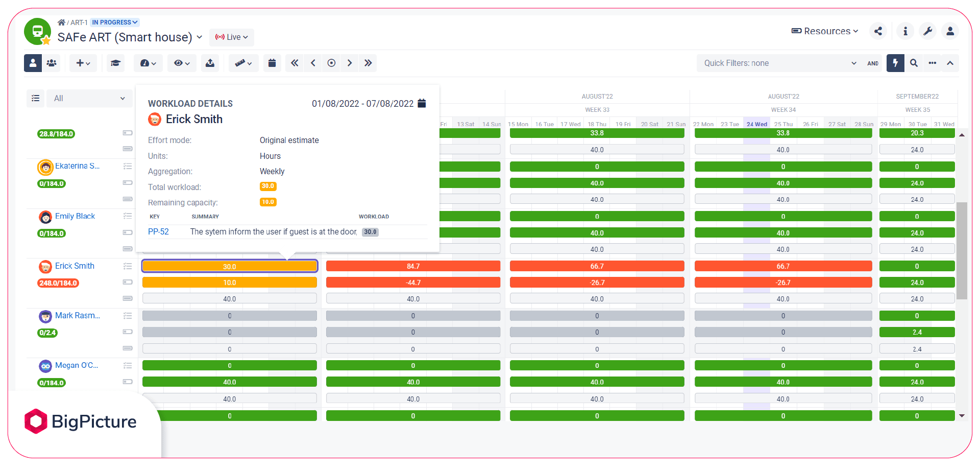Jump far back with double left arrows
980x470 pixels.
[295, 63]
